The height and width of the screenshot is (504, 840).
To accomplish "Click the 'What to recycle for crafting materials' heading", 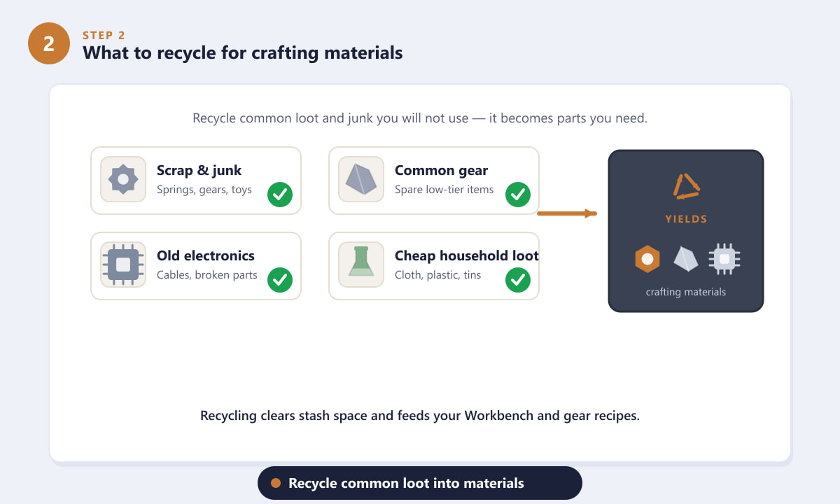I will click(x=243, y=52).
